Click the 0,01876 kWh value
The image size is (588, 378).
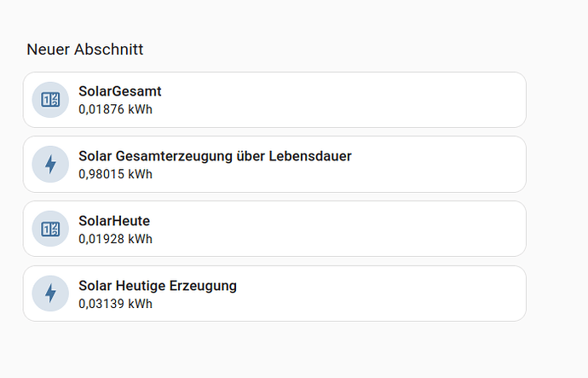pyautogui.click(x=116, y=109)
